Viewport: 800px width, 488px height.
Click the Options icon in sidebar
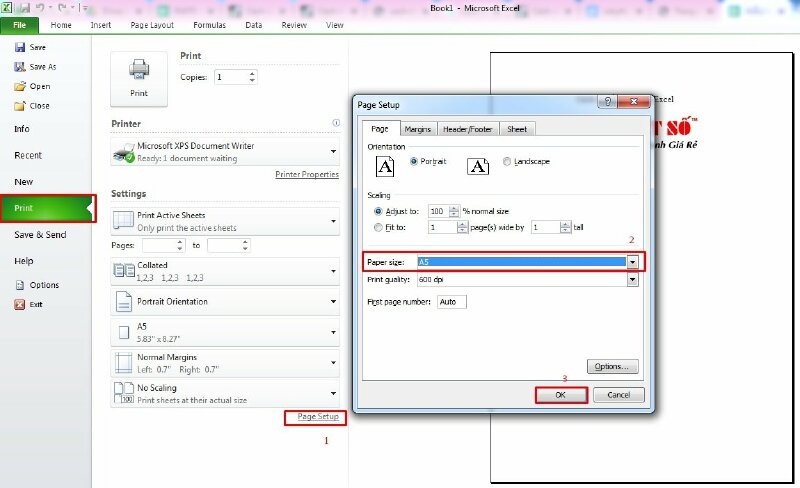click(19, 285)
